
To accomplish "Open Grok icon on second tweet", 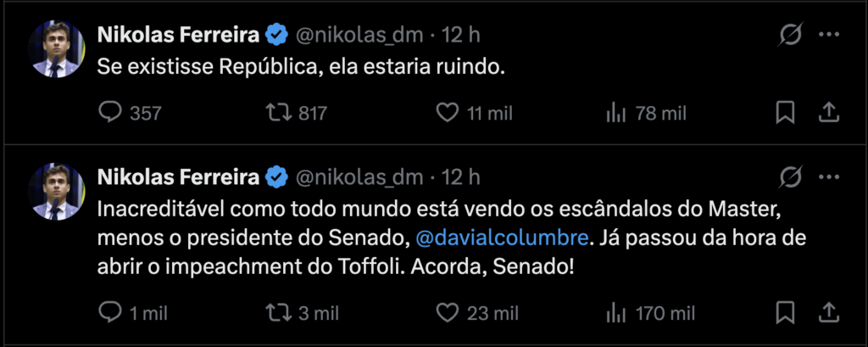I will click(x=792, y=177).
